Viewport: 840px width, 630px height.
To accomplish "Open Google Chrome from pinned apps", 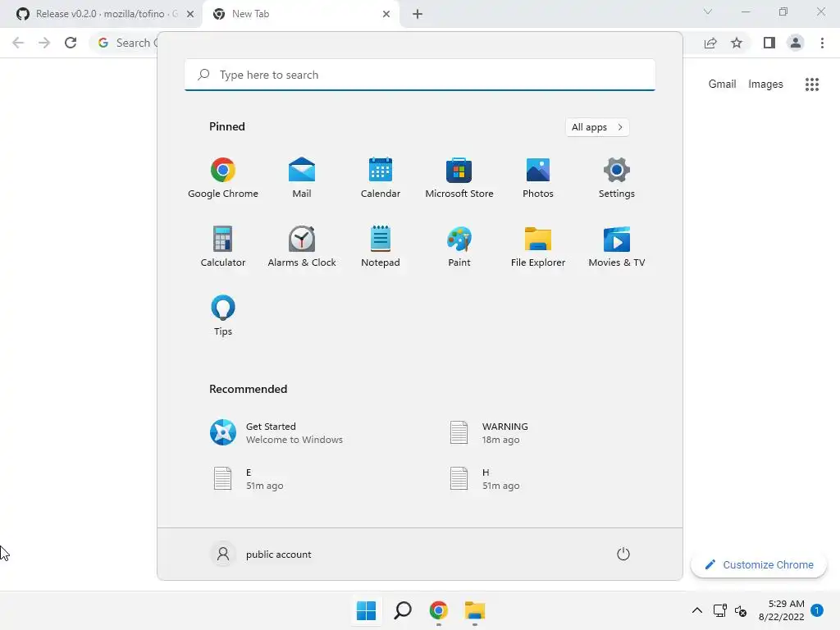I will point(223,178).
